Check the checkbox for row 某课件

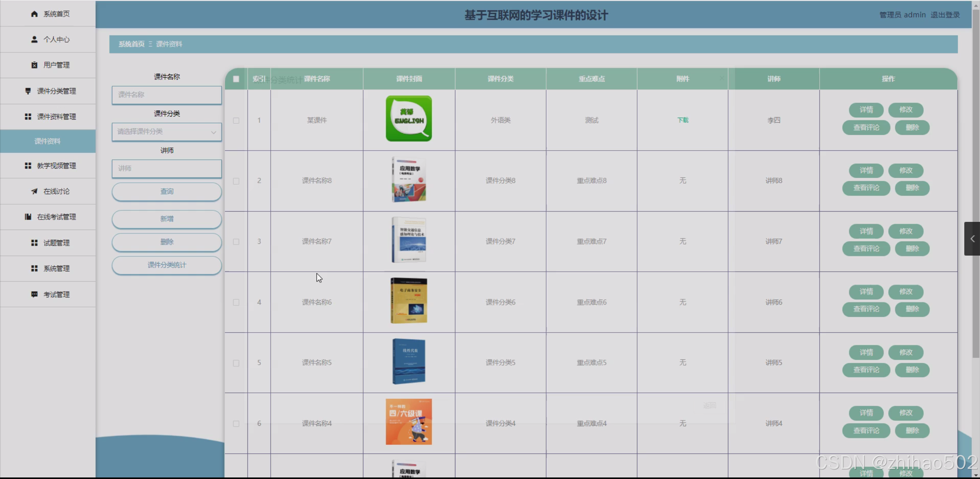click(x=236, y=120)
